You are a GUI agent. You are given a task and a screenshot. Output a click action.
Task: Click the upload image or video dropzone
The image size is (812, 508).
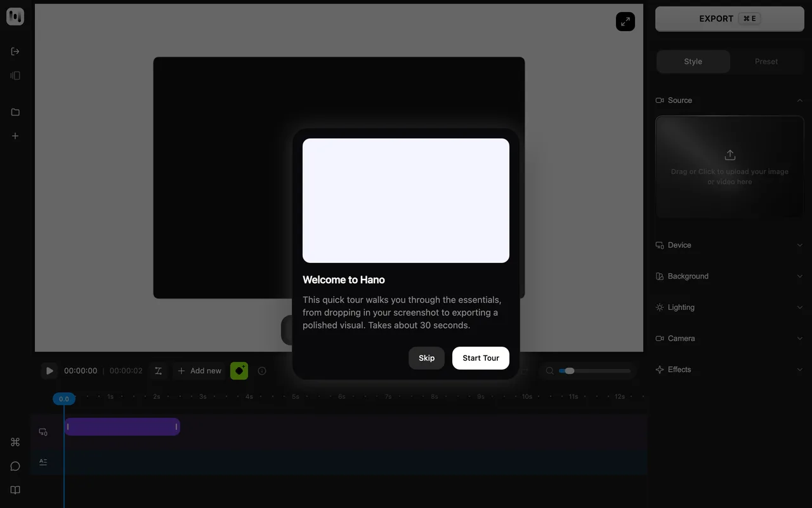(730, 167)
